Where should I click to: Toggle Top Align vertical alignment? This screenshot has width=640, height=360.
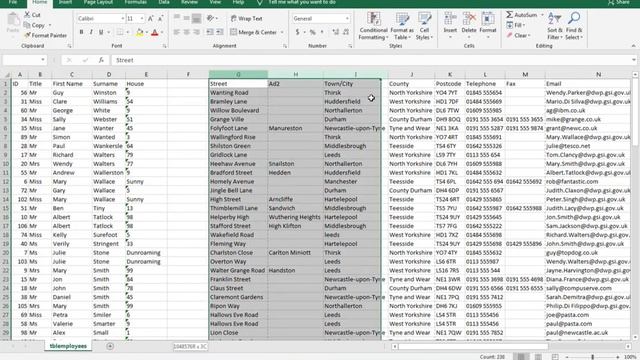(x=177, y=18)
